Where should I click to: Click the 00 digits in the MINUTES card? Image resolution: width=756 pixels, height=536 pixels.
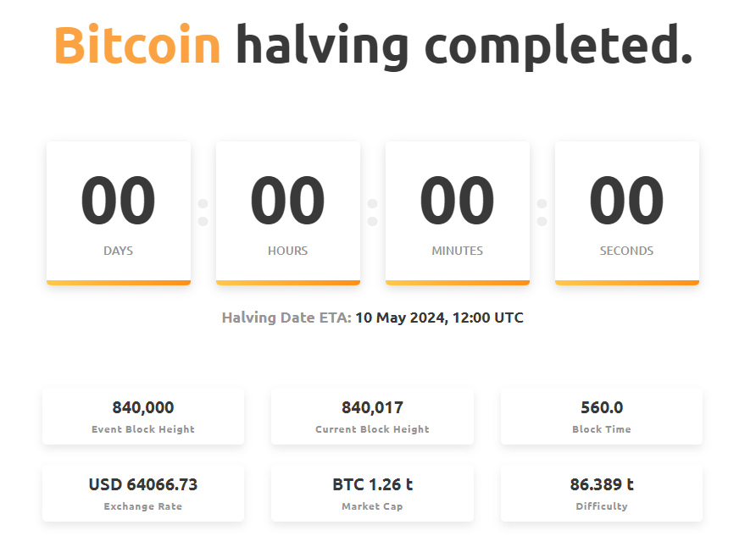pos(458,200)
